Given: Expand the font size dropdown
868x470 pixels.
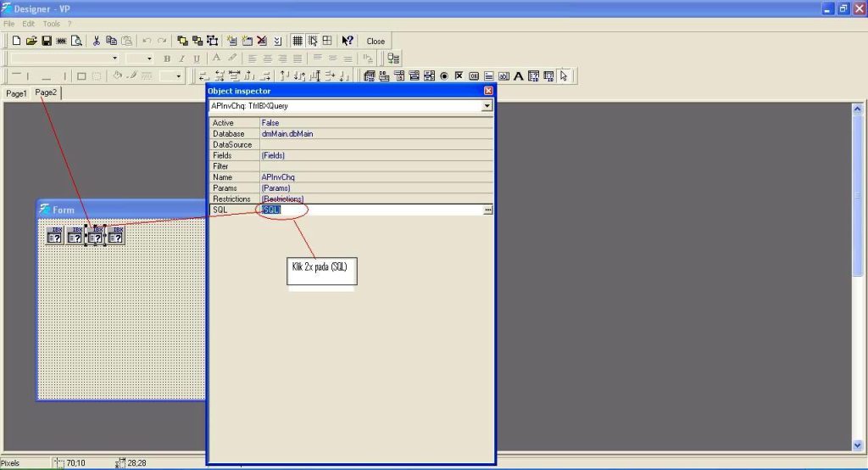Looking at the screenshot, I should [x=149, y=59].
